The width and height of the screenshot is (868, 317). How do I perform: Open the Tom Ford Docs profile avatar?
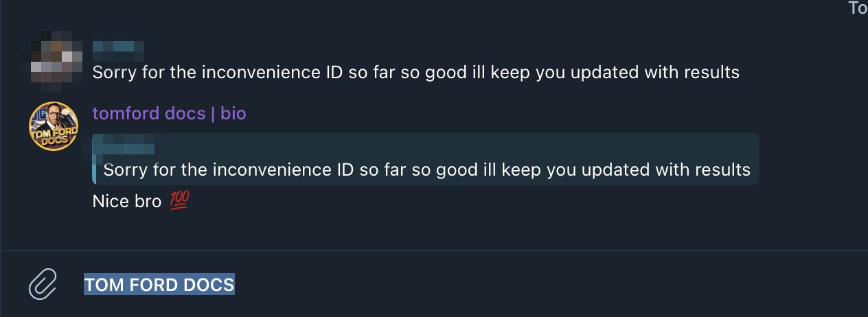pyautogui.click(x=53, y=126)
